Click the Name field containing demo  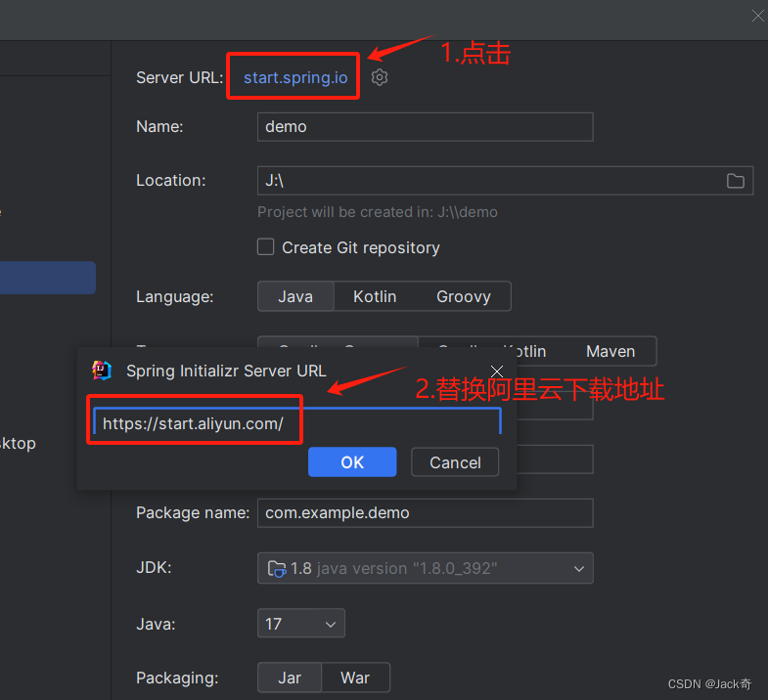coord(426,127)
